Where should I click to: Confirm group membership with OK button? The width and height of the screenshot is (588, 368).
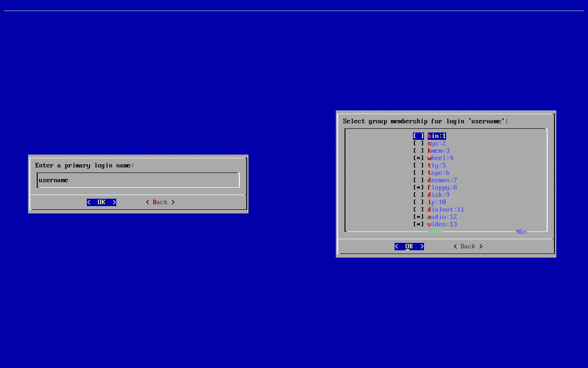coord(409,247)
